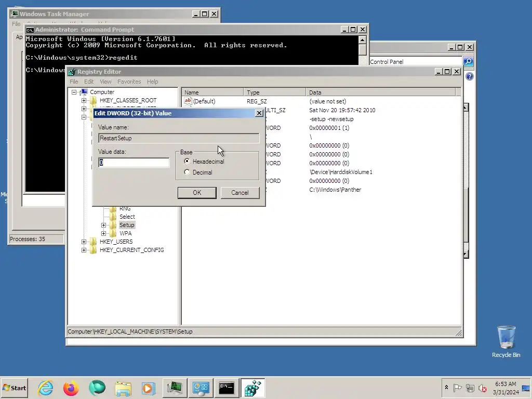Cancel the Edit DWORD dialog
This screenshot has width=532, height=399.
[240, 192]
